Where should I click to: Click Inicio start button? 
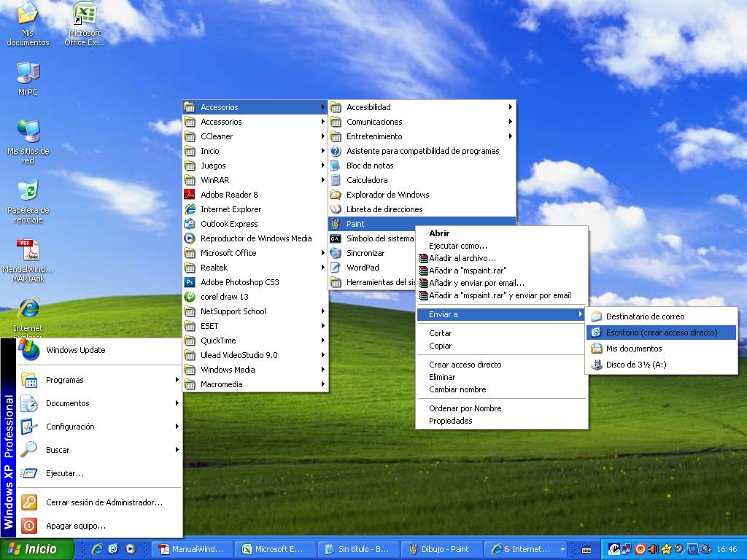coord(36,549)
